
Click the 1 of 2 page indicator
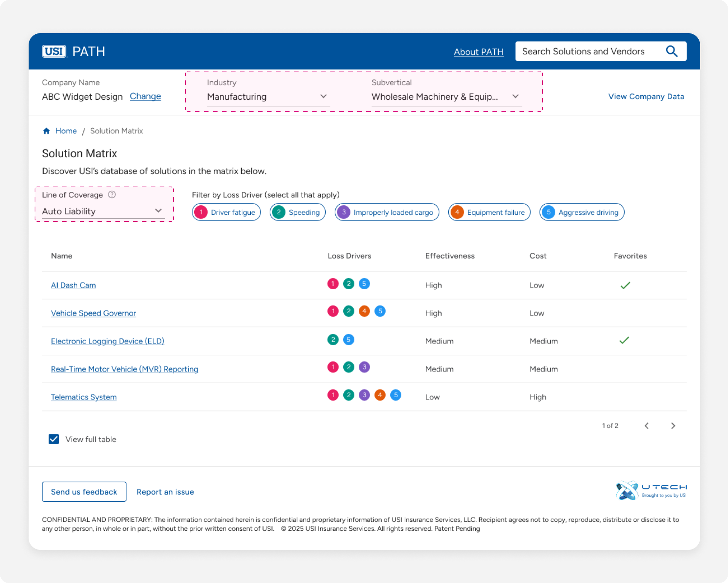tap(610, 425)
